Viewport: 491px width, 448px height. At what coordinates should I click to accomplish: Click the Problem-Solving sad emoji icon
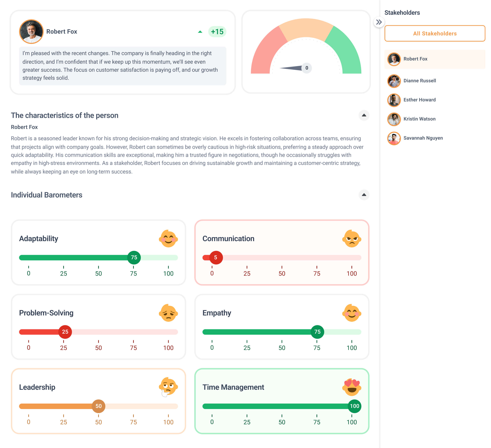coord(168,313)
